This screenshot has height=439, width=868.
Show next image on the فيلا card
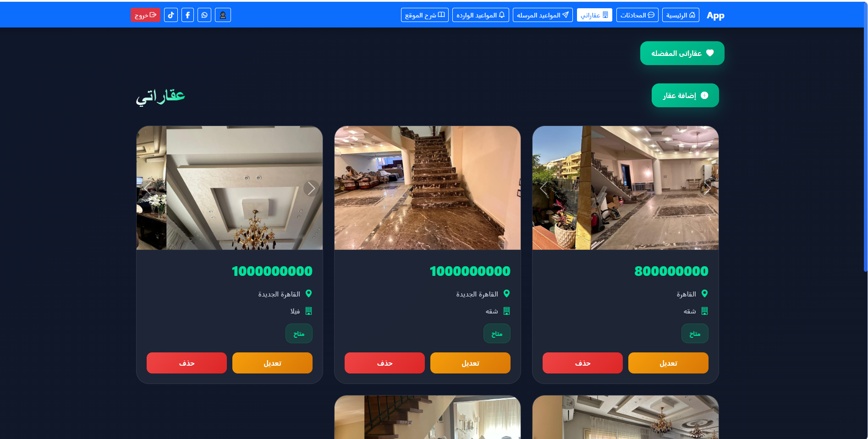pos(312,188)
